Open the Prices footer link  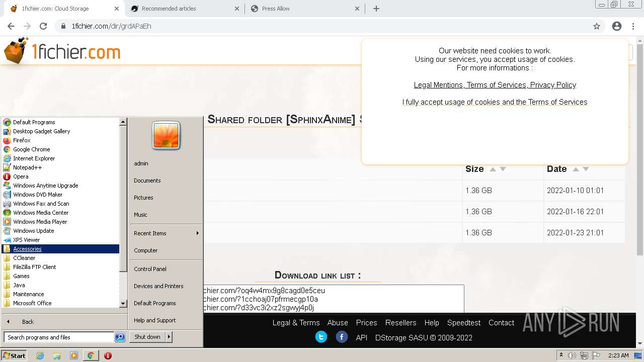[x=366, y=323]
